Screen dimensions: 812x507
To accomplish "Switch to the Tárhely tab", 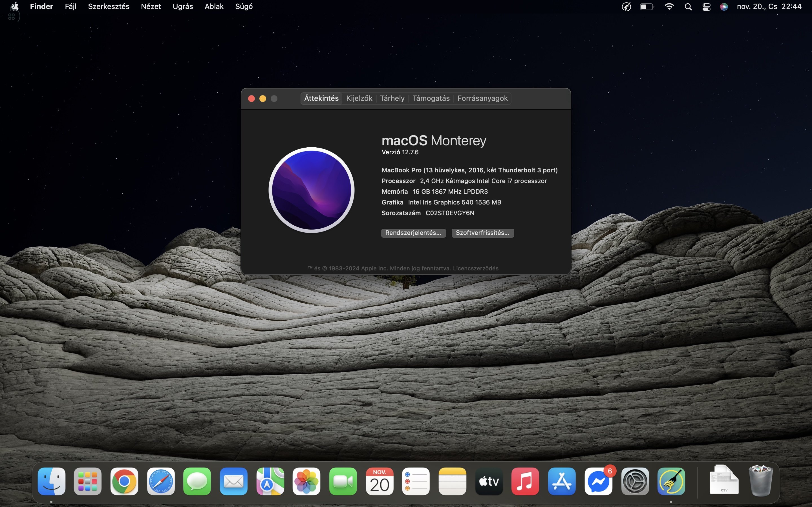I will click(392, 98).
